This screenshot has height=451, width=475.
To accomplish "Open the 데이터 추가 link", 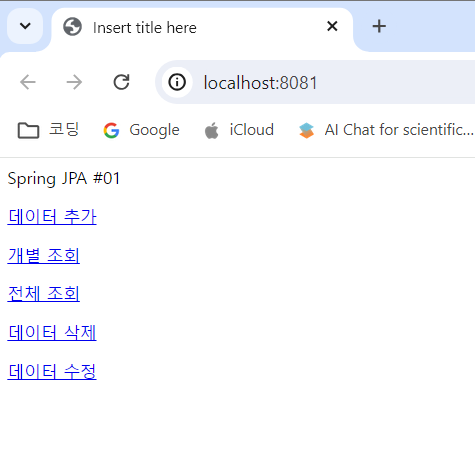I will click(52, 217).
